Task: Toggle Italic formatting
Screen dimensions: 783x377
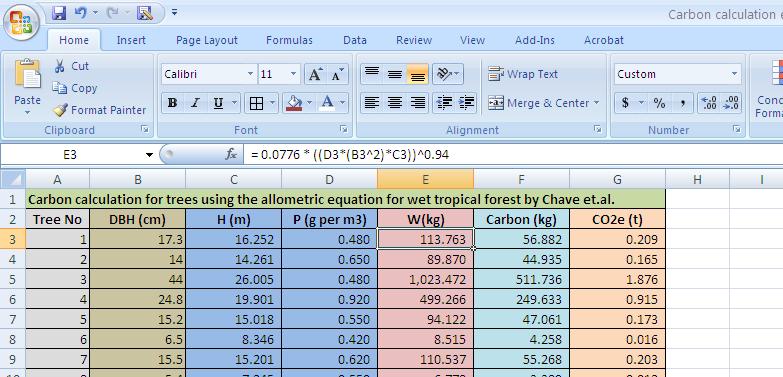Action: point(195,103)
